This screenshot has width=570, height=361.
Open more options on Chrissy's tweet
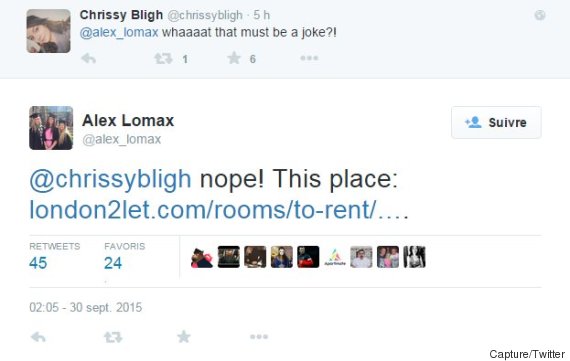309,58
